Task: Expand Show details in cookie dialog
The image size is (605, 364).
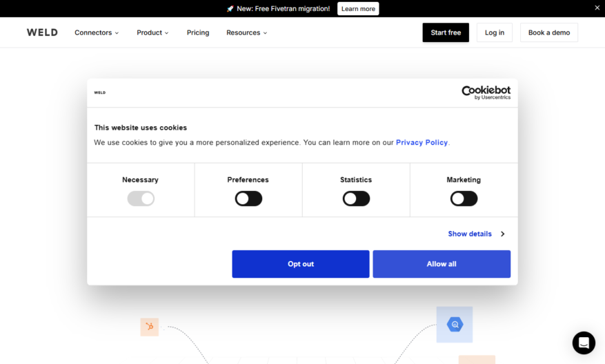Action: pos(477,234)
